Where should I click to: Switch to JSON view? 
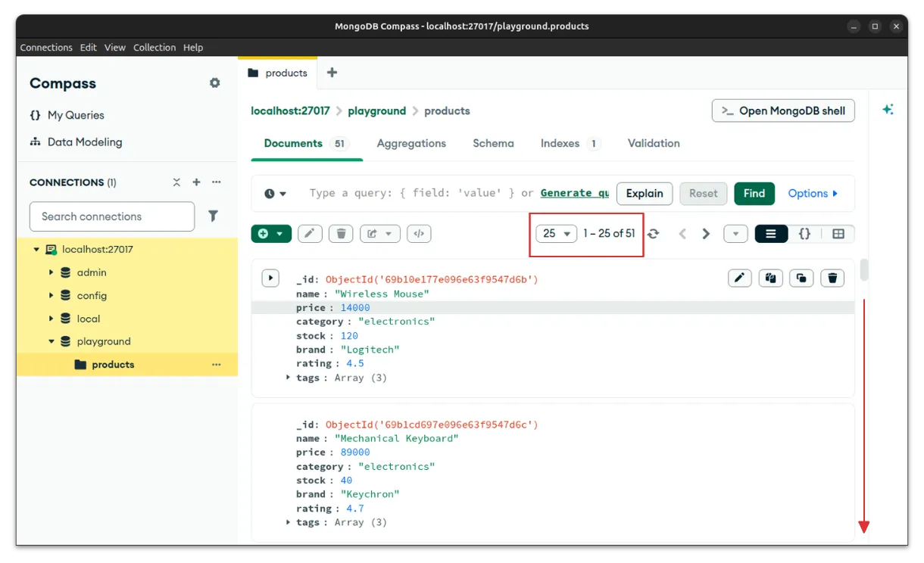coord(804,234)
